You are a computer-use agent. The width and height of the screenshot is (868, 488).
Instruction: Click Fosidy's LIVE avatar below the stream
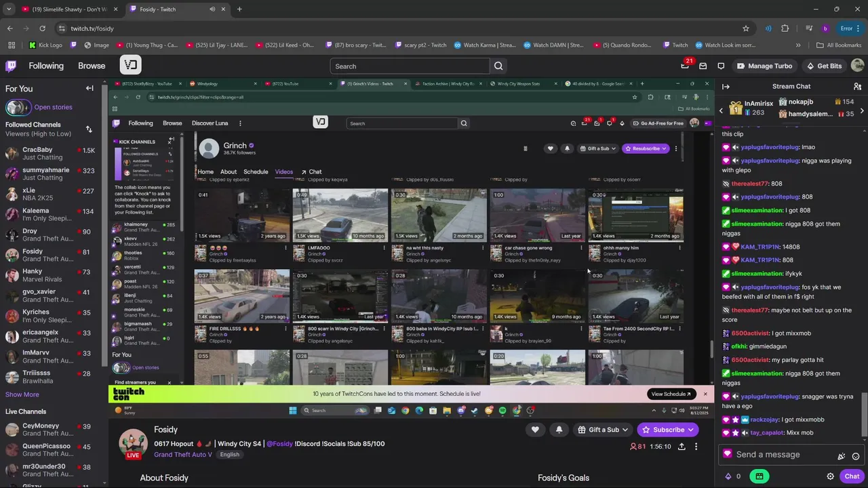click(133, 443)
